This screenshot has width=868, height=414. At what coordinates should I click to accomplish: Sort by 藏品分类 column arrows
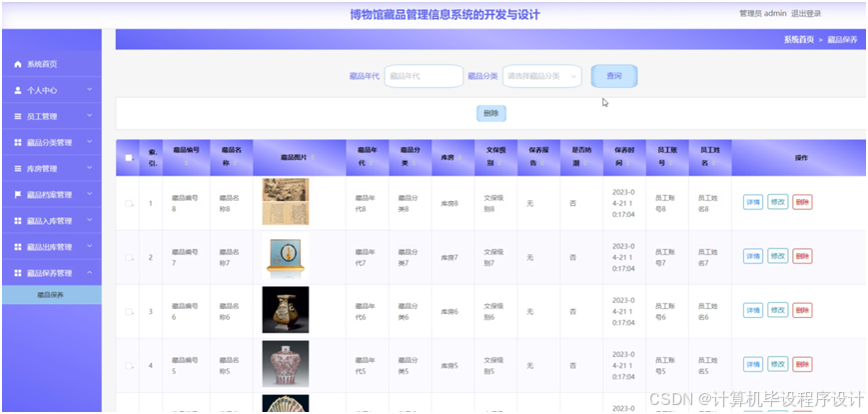point(414,163)
